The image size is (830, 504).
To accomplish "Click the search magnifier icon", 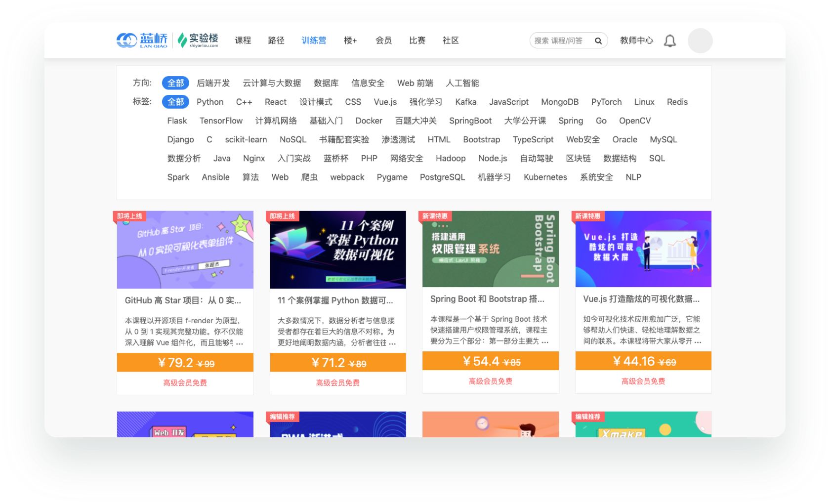I will tap(598, 41).
